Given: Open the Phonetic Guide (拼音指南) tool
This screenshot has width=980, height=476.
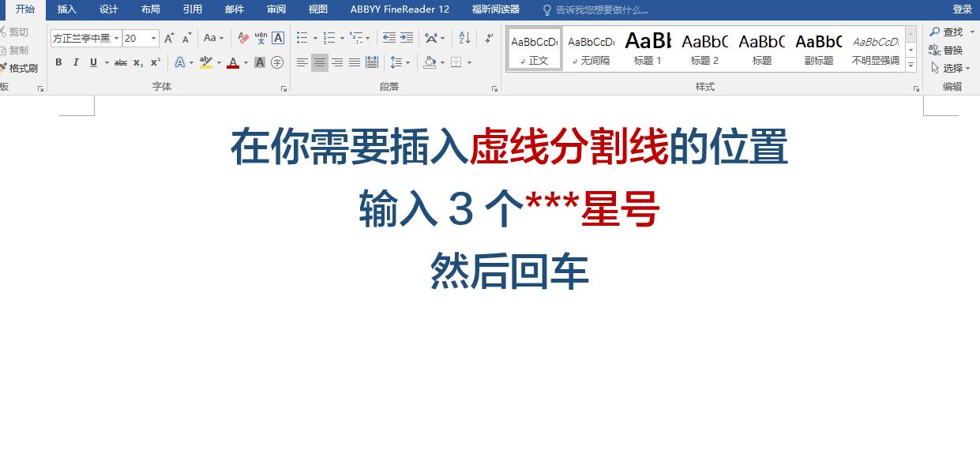Looking at the screenshot, I should 261,37.
